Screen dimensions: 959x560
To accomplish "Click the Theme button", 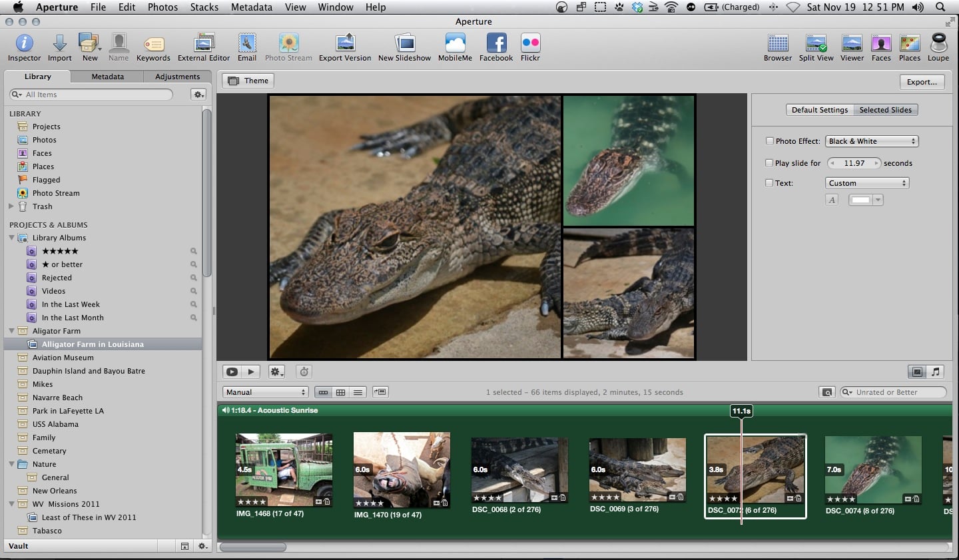I will click(248, 81).
